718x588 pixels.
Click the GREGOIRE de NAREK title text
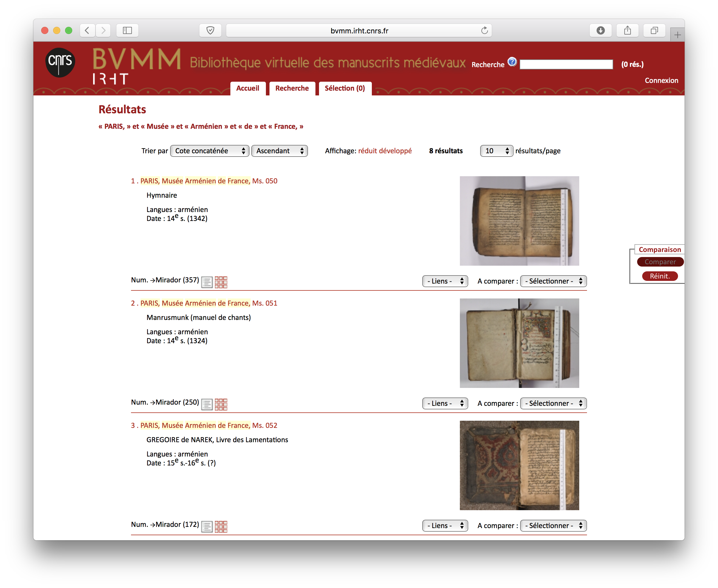(x=217, y=440)
